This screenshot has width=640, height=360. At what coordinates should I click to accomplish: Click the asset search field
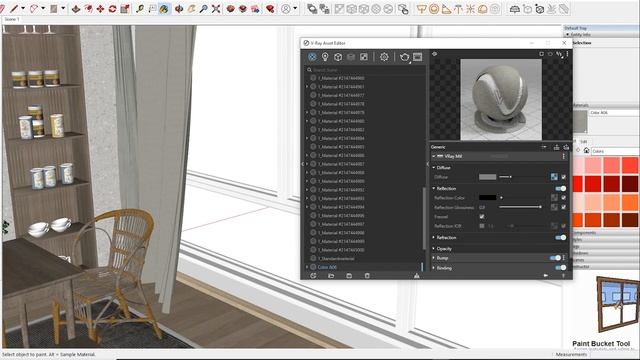pos(365,70)
